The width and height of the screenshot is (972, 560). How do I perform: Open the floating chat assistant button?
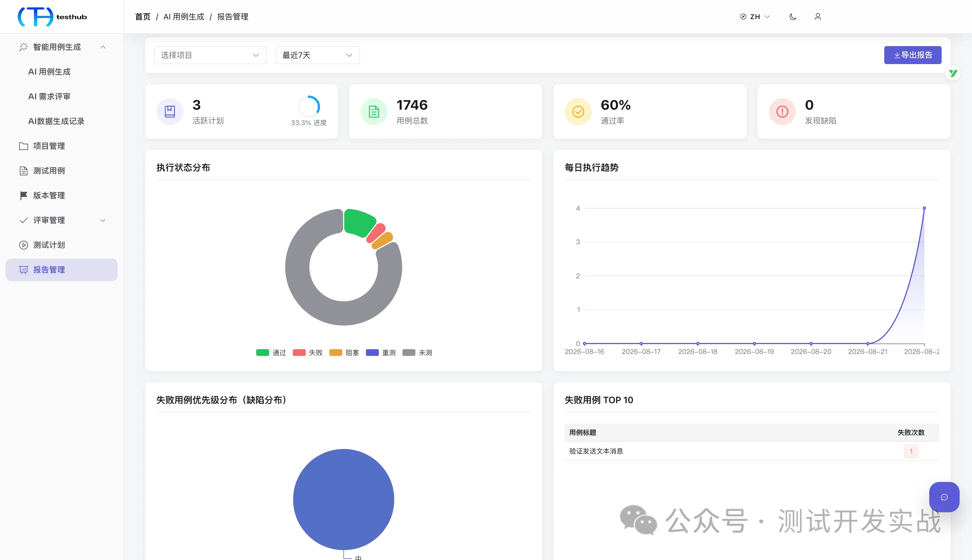pos(944,497)
